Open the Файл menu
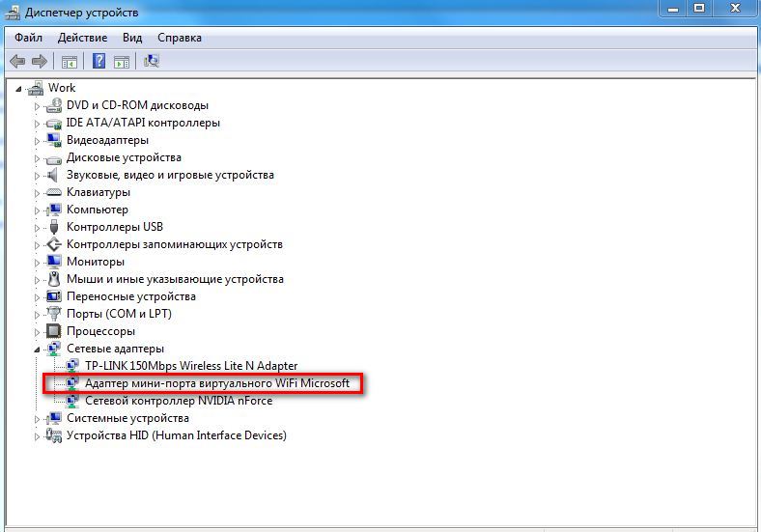The image size is (761, 532). pos(28,38)
